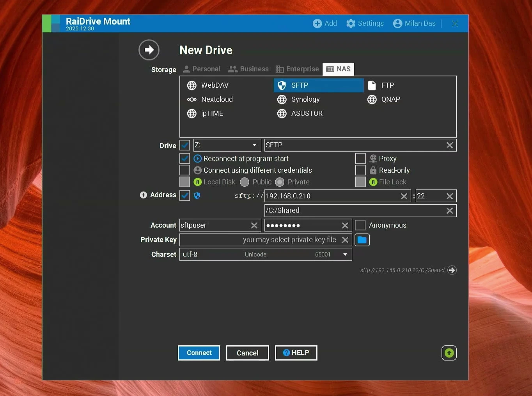Switch to the Personal storage tab
532x396 pixels.
click(202, 69)
